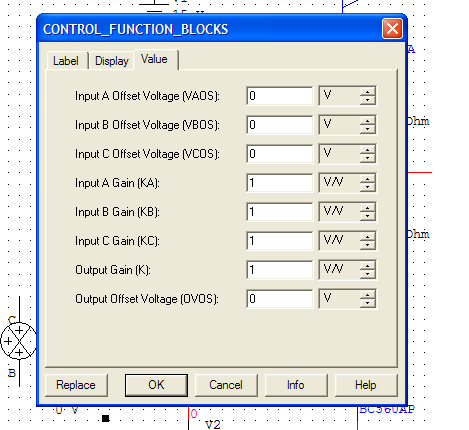The width and height of the screenshot is (469, 430).
Task: Step Output Gain unit up arrow
Action: 368,266
